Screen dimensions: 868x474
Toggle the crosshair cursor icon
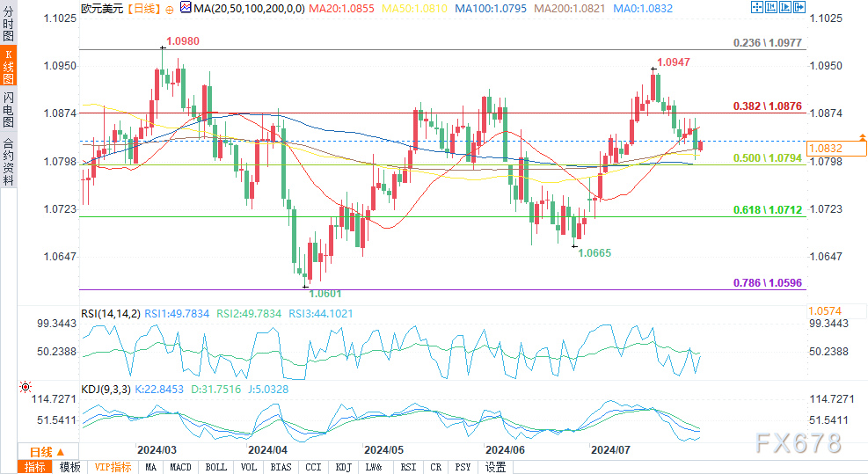(756, 7)
